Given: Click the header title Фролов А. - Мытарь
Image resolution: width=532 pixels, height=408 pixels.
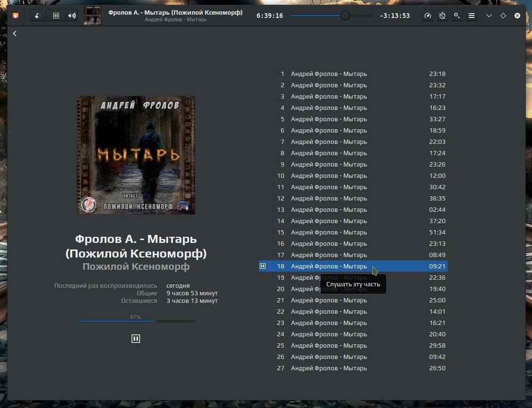Looking at the screenshot, I should point(175,13).
